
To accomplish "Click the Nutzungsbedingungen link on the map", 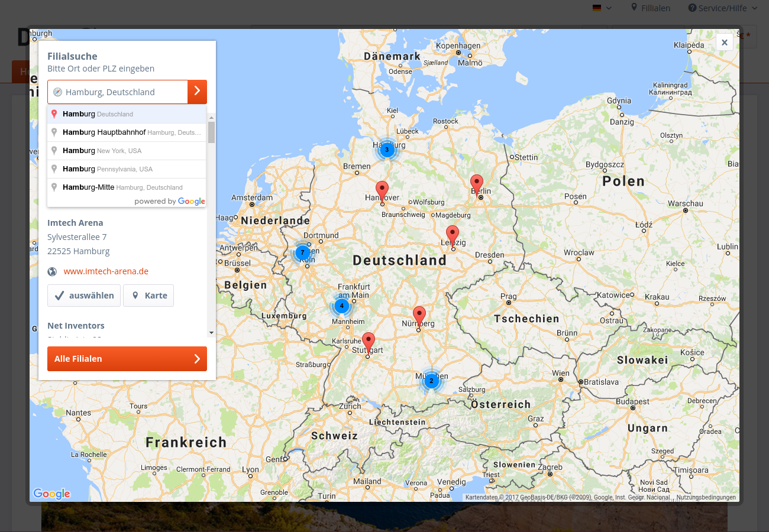I will (706, 498).
